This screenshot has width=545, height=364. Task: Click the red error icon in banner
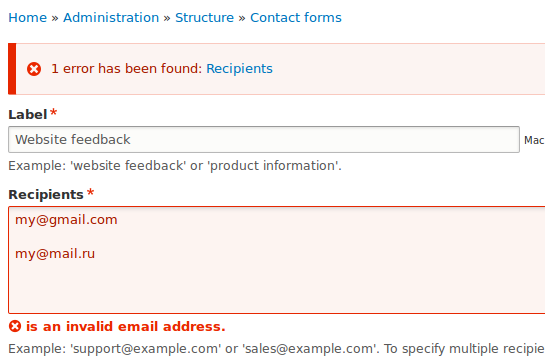34,69
